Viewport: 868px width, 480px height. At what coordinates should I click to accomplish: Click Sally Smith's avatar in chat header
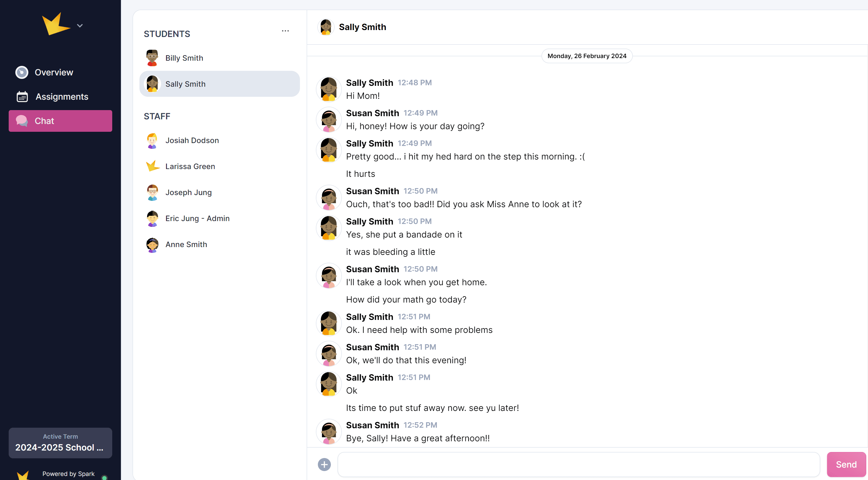325,27
